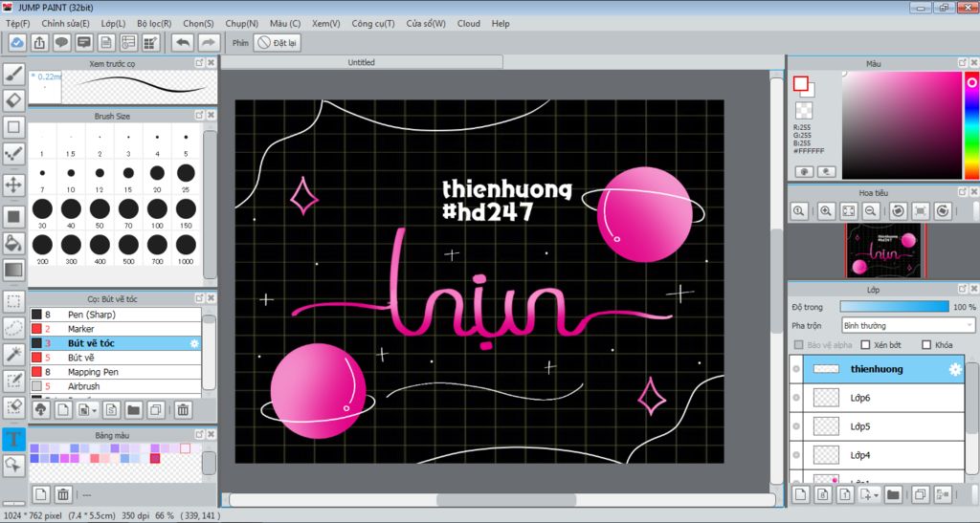Click the Redo arrow in toolbar
Image resolution: width=980 pixels, height=523 pixels.
click(208, 42)
